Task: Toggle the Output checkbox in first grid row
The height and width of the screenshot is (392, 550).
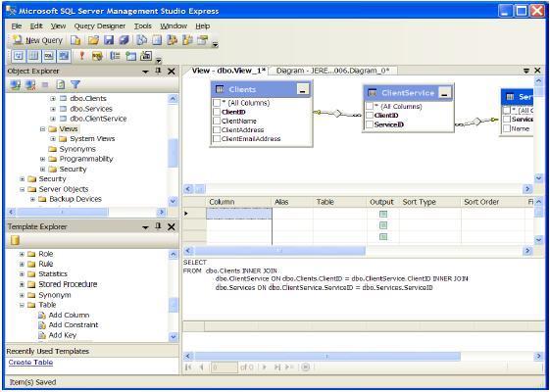Action: (x=383, y=214)
